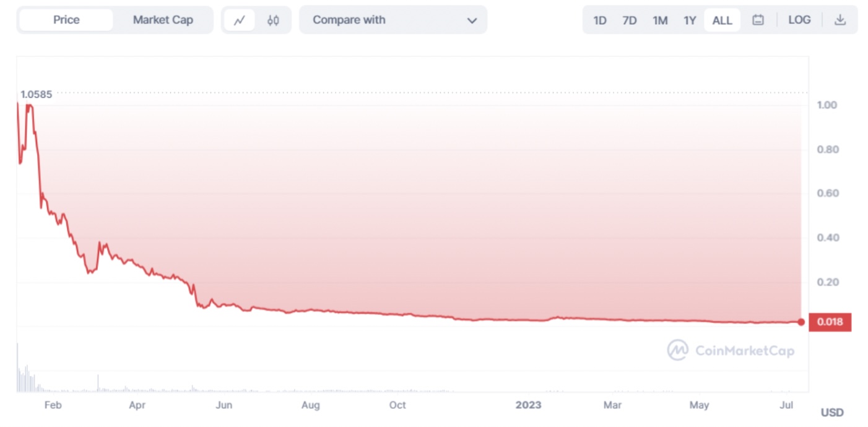Show ALL time range data

pyautogui.click(x=722, y=20)
